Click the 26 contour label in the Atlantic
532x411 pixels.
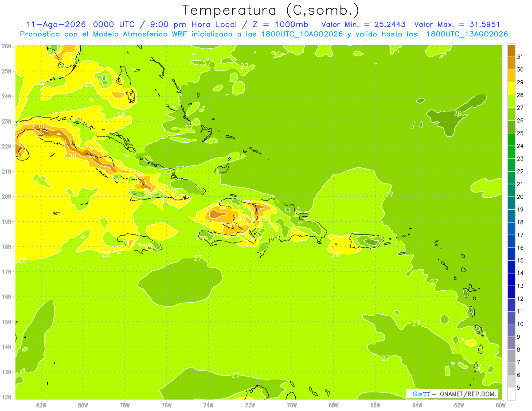458,114
